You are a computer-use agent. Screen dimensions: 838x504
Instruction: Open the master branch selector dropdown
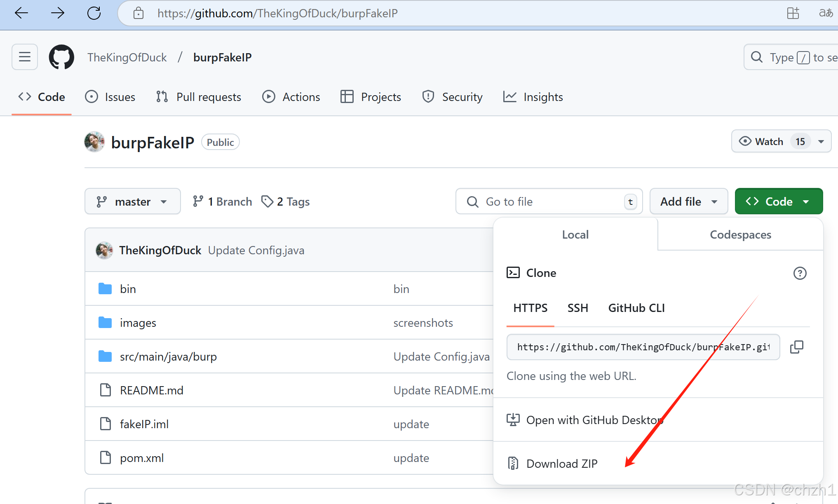tap(132, 202)
